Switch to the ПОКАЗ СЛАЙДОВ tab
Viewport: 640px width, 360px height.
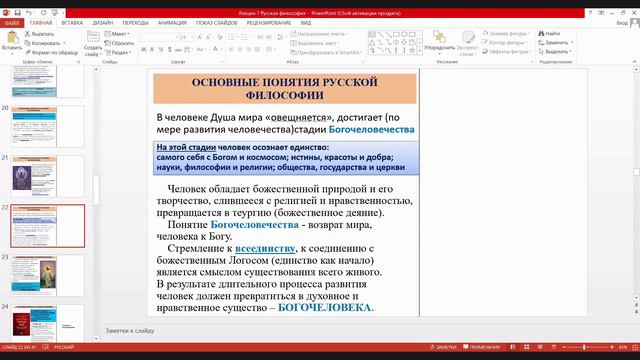pos(216,23)
